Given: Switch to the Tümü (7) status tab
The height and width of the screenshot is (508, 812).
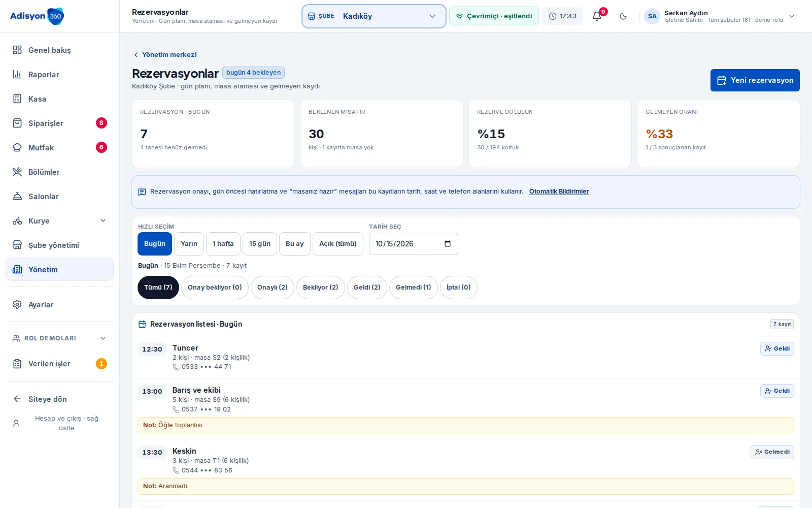Looking at the screenshot, I should pyautogui.click(x=158, y=288).
